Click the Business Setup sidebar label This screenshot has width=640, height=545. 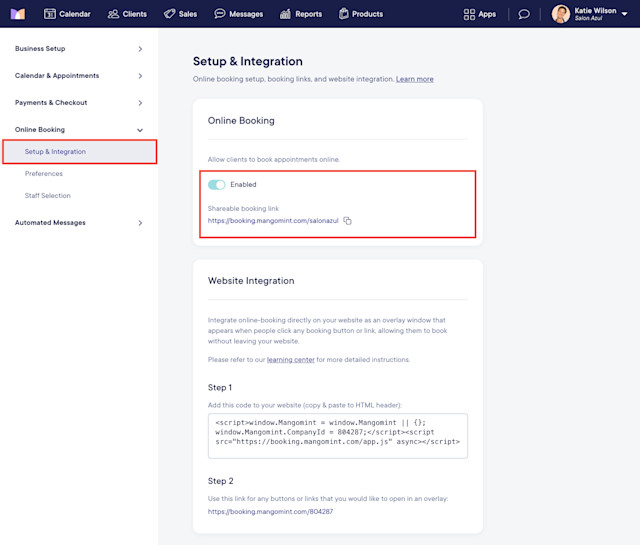tap(40, 49)
